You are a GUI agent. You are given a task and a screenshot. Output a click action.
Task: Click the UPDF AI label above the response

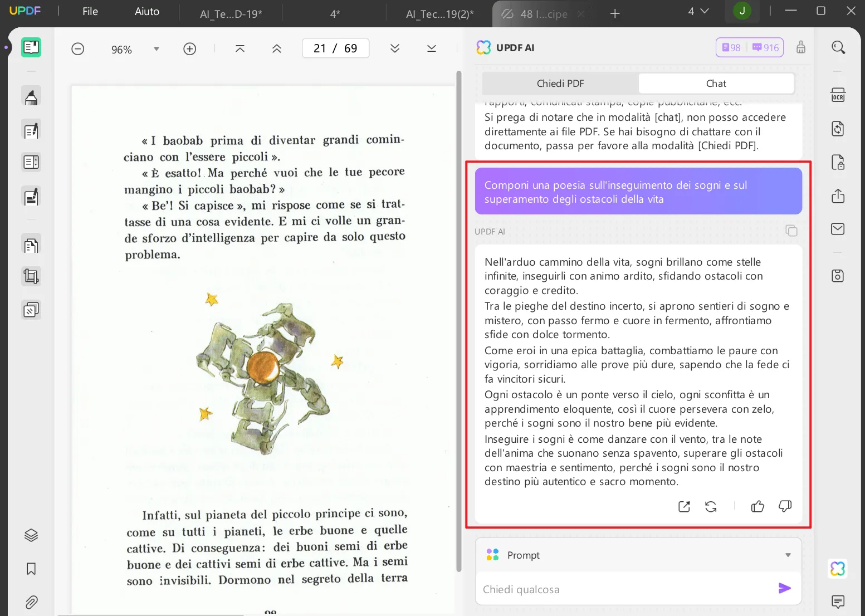tap(490, 232)
